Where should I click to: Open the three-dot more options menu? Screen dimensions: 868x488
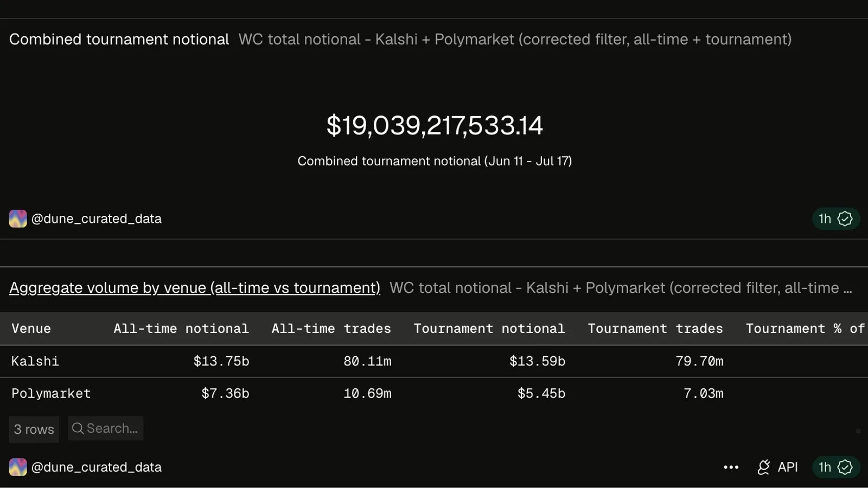tap(731, 467)
